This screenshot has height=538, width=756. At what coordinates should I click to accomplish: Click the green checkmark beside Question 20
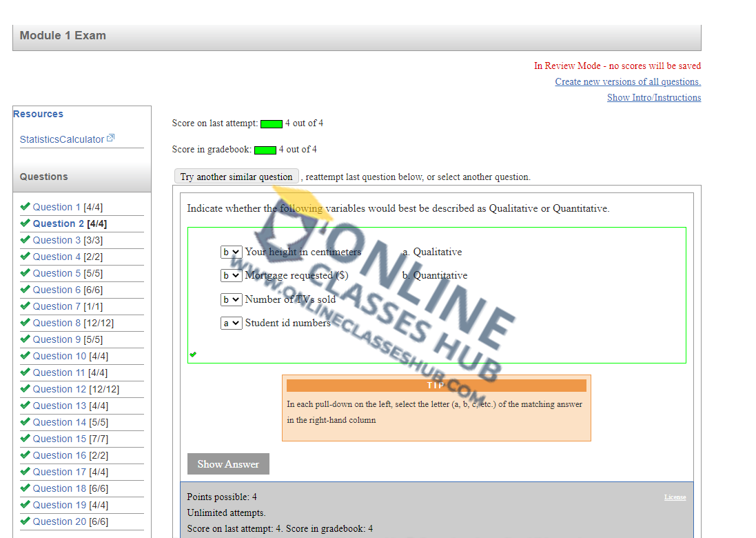point(25,521)
